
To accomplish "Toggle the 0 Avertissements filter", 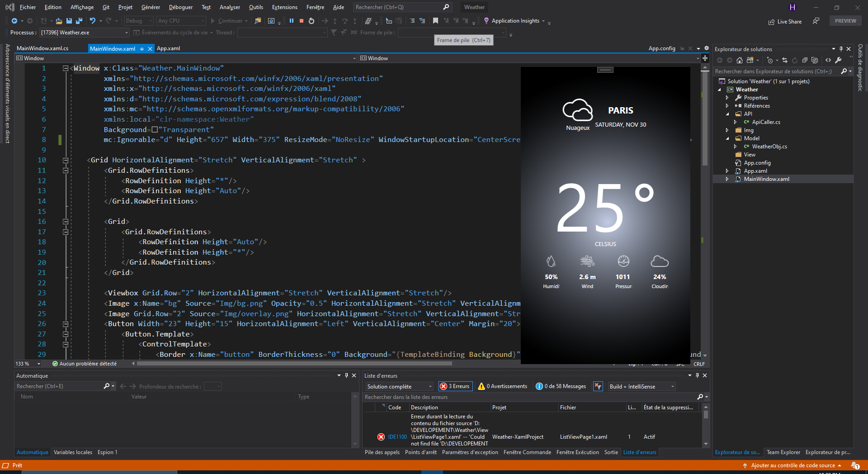I will tap(502, 386).
